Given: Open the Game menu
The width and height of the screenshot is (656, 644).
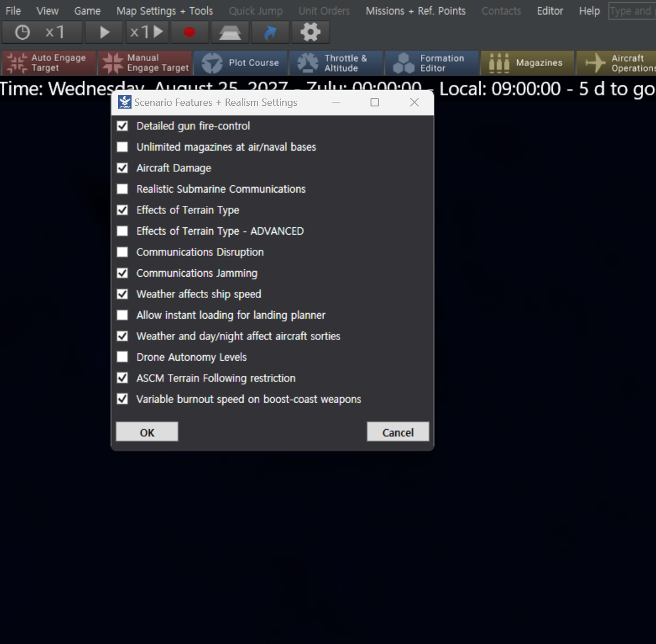Looking at the screenshot, I should [87, 11].
